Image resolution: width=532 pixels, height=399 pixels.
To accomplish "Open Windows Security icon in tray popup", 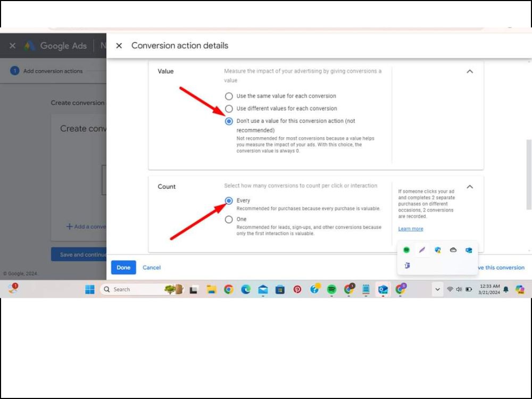I will (438, 250).
